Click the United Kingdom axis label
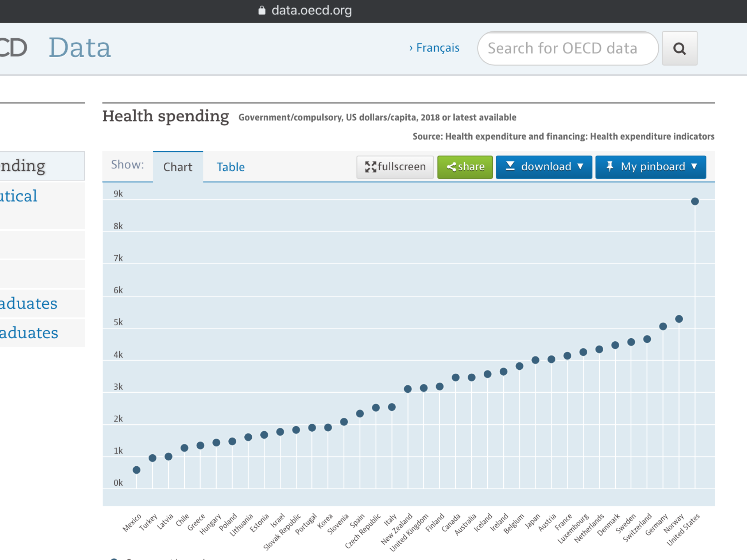 point(409,532)
